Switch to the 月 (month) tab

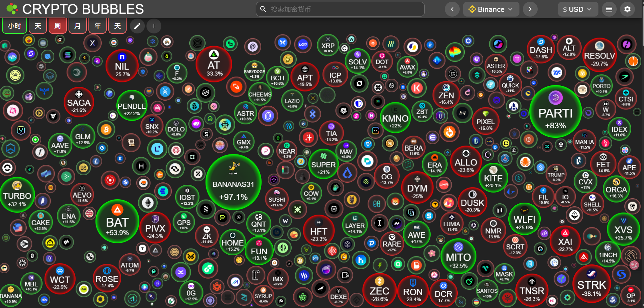(x=78, y=26)
